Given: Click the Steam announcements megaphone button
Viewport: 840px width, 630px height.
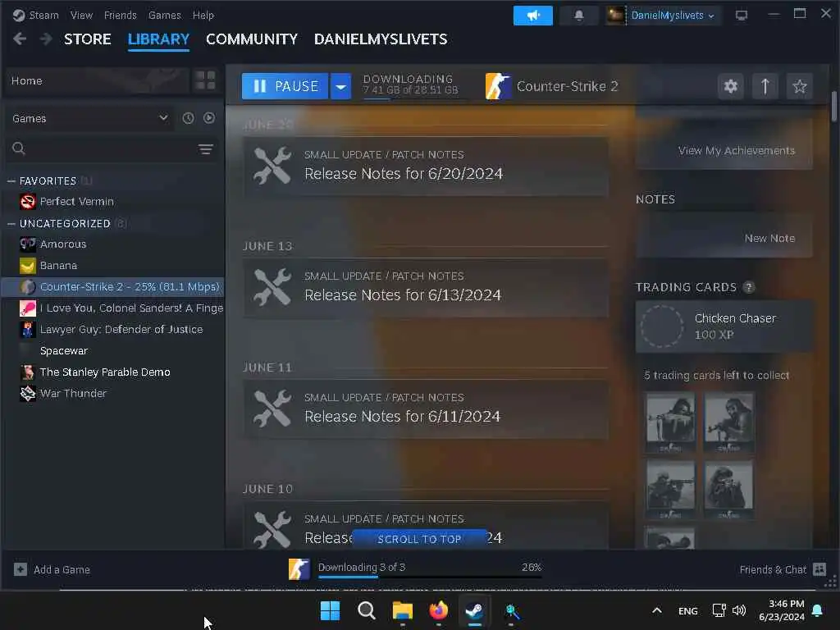Looking at the screenshot, I should tap(532, 16).
